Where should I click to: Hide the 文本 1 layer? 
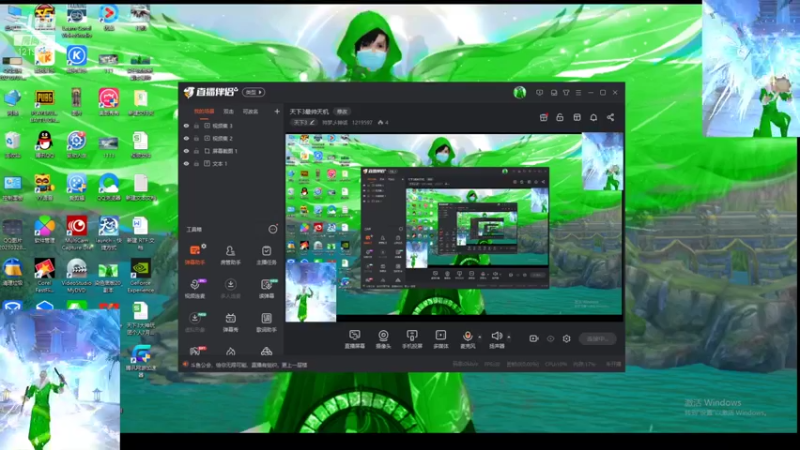186,164
